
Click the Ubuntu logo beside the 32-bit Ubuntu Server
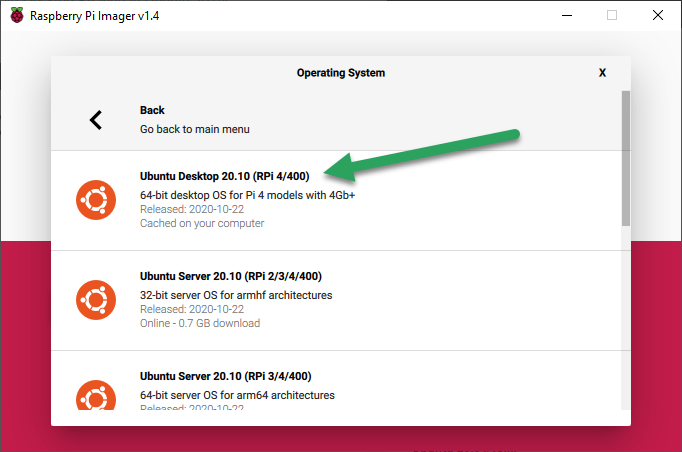click(x=96, y=300)
